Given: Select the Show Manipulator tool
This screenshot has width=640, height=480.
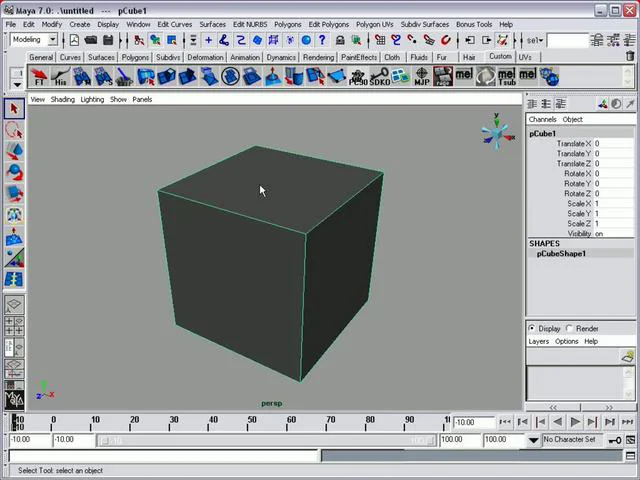Looking at the screenshot, I should tap(14, 258).
